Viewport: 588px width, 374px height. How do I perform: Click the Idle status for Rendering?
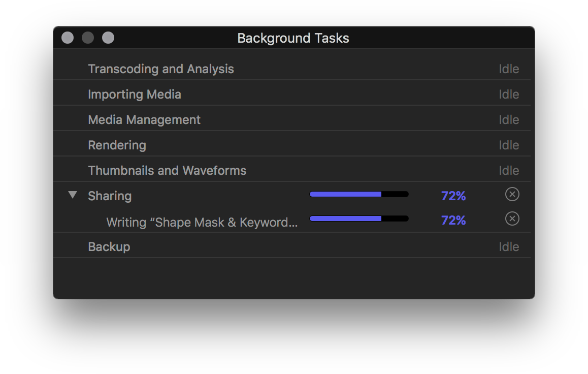[x=509, y=145]
